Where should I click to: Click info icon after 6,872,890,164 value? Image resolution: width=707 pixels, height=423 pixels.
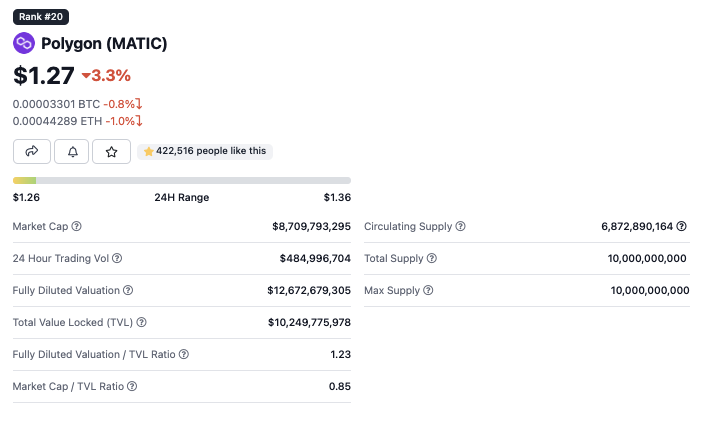682,226
